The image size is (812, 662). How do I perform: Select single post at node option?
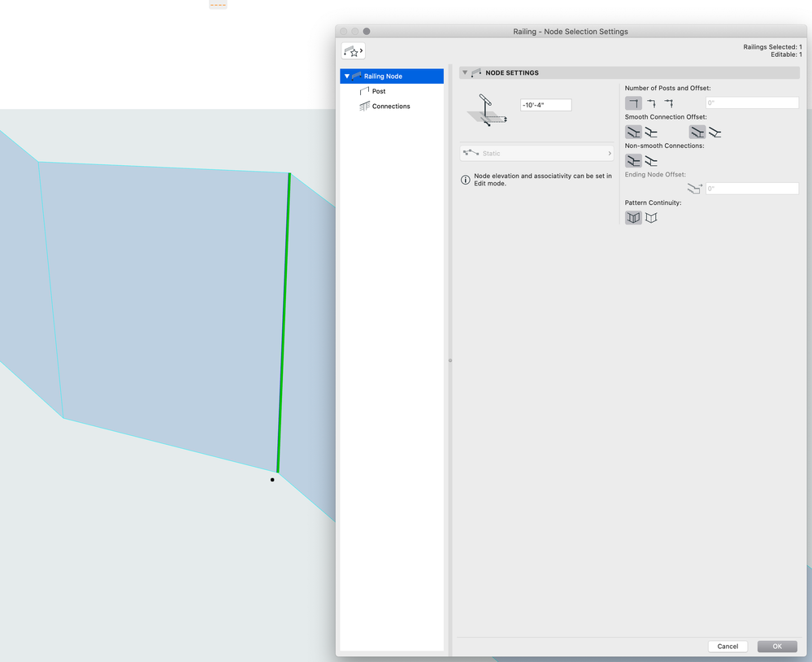click(633, 103)
